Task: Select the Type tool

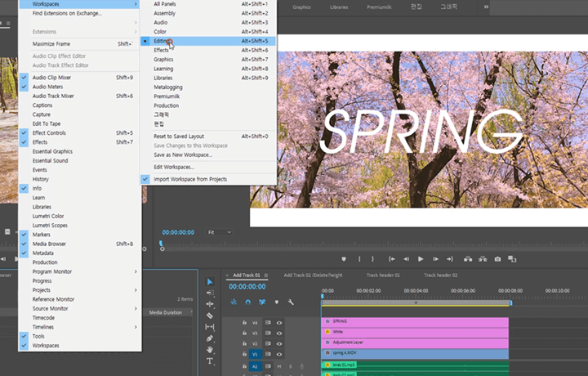Action: pos(210,361)
